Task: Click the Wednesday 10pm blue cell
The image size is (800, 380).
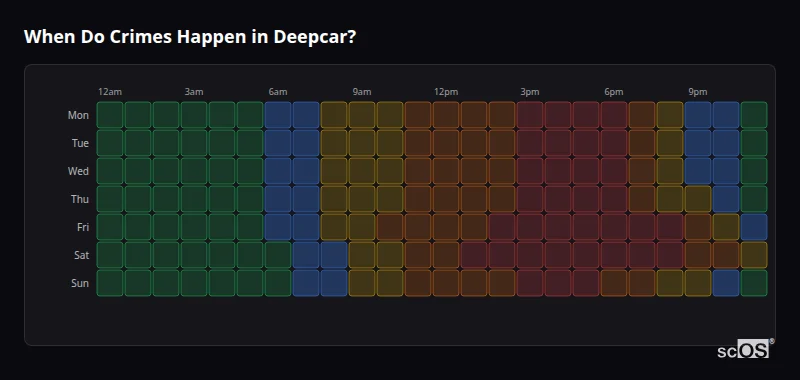Action: point(726,171)
